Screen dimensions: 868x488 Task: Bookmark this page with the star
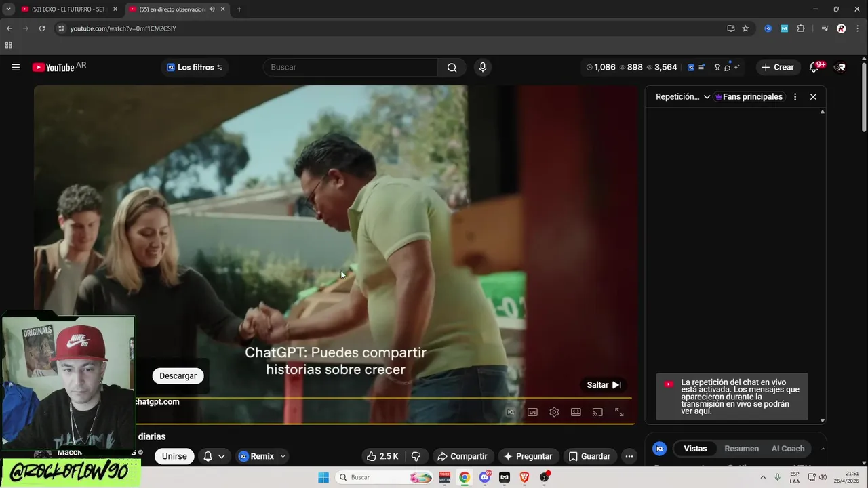pos(745,28)
